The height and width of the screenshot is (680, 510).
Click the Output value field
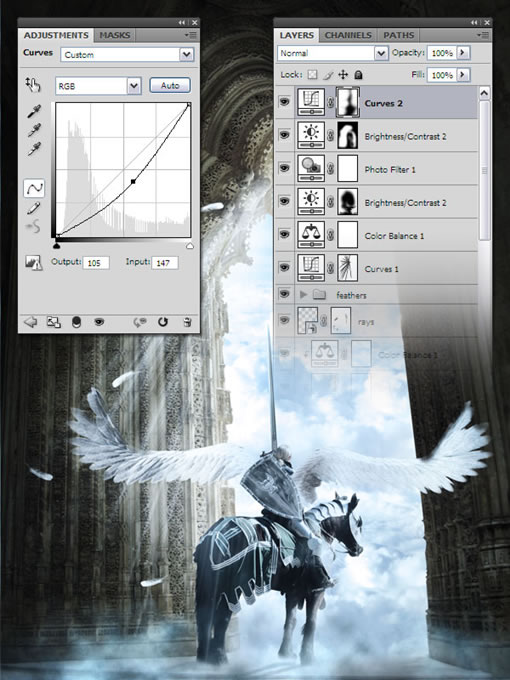pos(96,262)
